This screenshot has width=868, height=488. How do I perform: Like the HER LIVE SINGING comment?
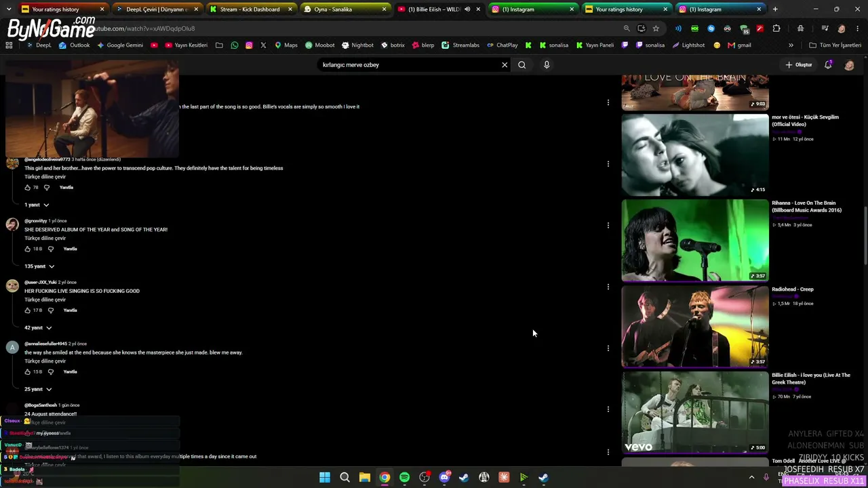coord(28,310)
